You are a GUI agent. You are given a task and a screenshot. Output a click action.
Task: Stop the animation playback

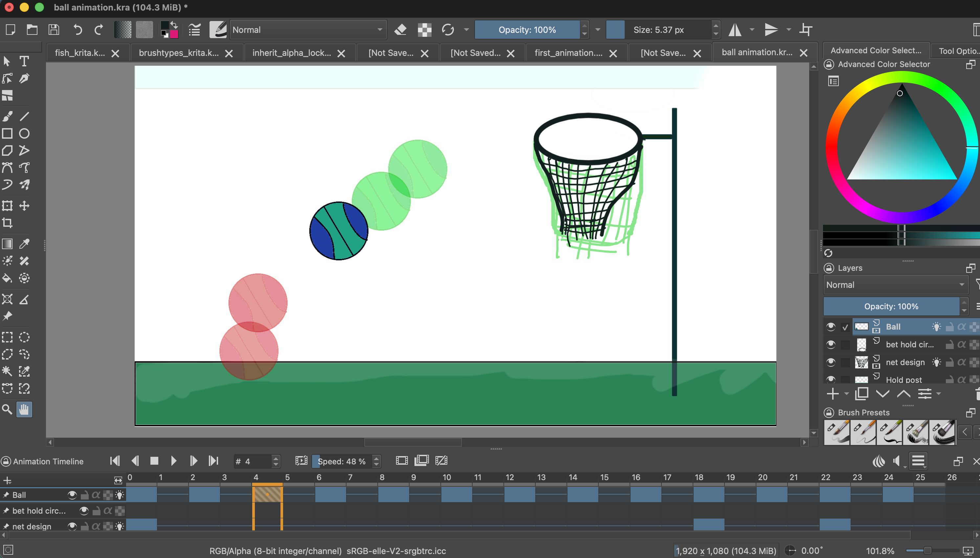tap(154, 461)
